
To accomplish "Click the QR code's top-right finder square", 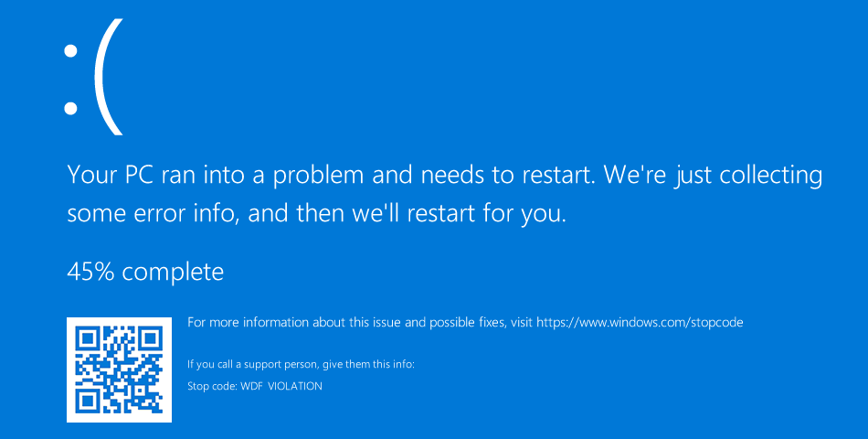I will pyautogui.click(x=151, y=337).
